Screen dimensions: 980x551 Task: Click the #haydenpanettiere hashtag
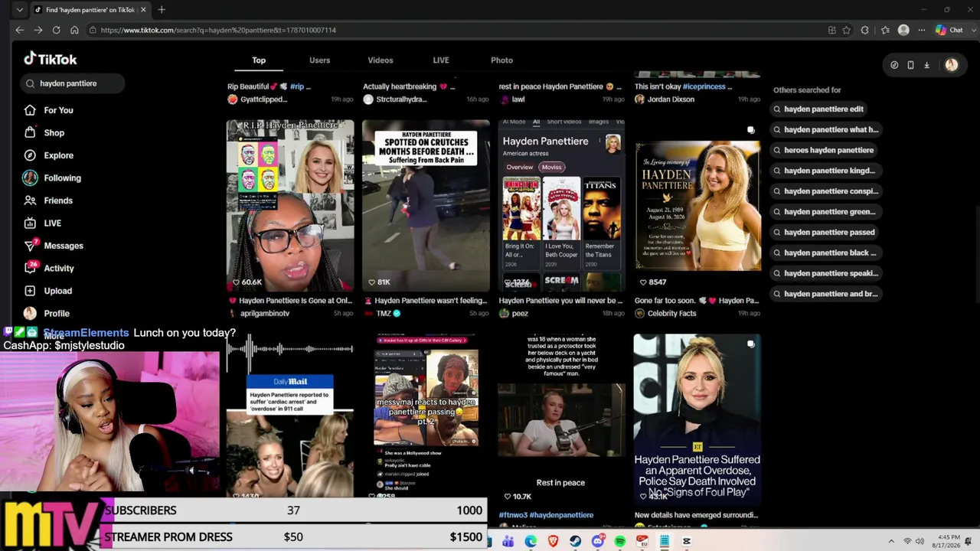coord(561,515)
